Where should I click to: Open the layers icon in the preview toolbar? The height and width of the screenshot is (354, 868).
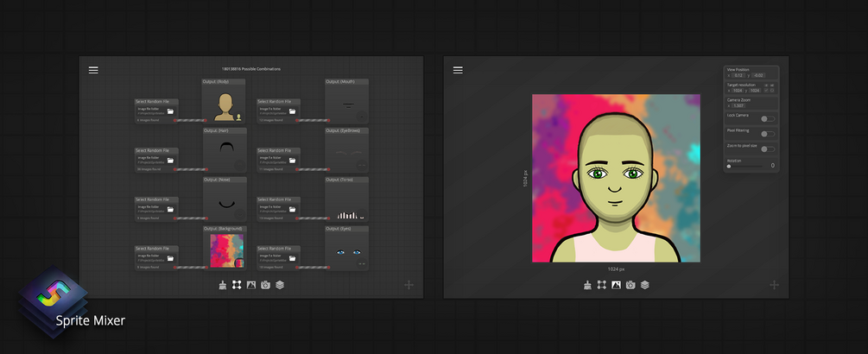click(x=645, y=285)
